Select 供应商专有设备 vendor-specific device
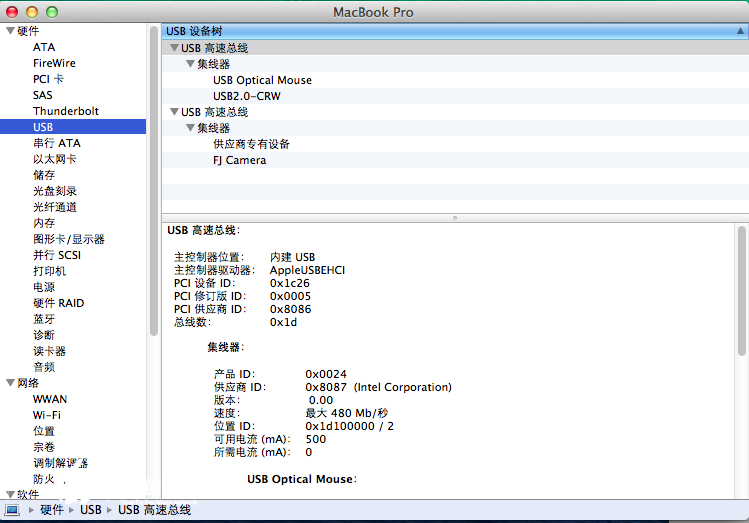The height and width of the screenshot is (523, 749). [251, 144]
